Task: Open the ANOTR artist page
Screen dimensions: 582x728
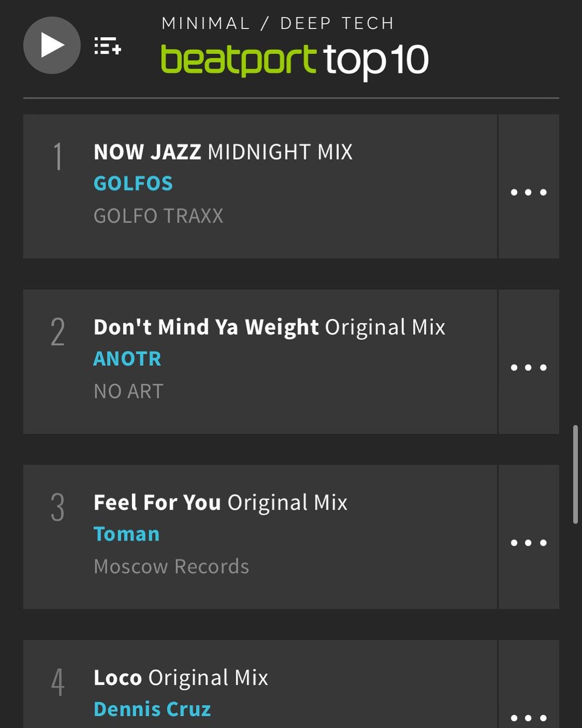Action: click(x=127, y=359)
